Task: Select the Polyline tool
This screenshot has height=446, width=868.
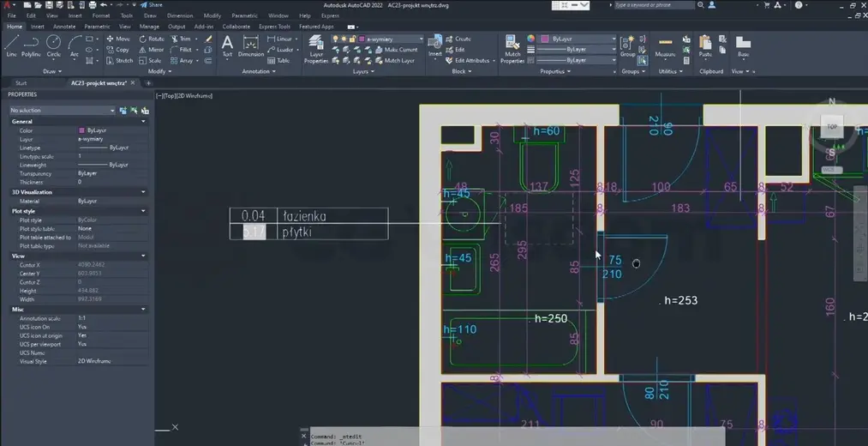Action: (31, 45)
